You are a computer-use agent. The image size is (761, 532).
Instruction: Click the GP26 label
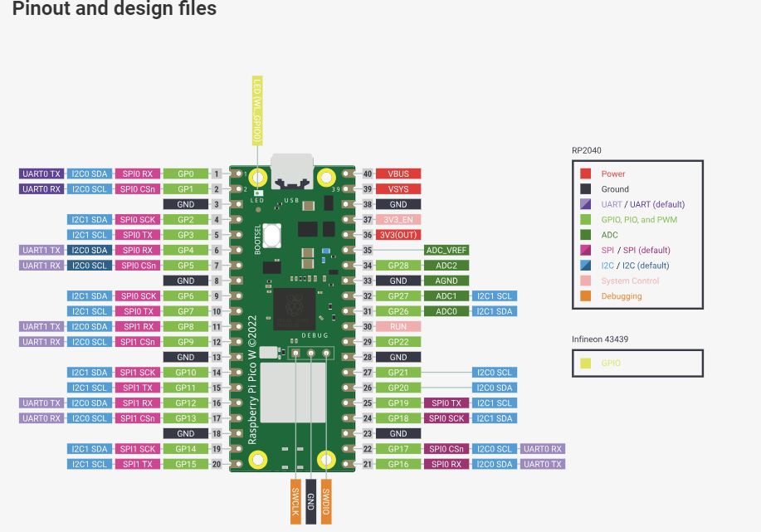[x=398, y=311]
